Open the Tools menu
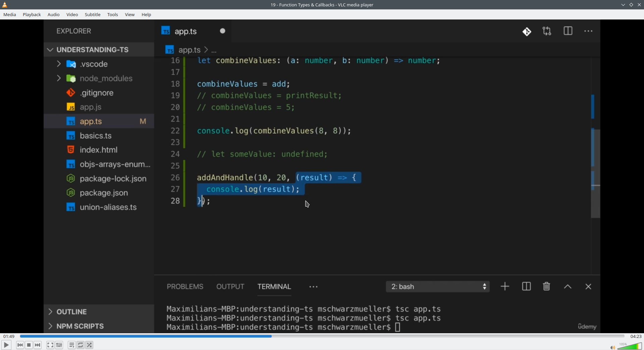Image resolution: width=644 pixels, height=350 pixels. coord(113,15)
